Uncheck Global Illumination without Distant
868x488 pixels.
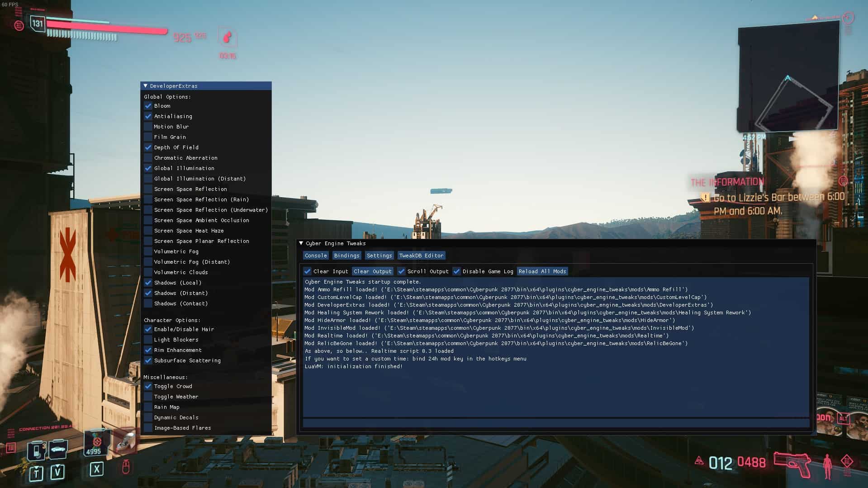(x=148, y=168)
